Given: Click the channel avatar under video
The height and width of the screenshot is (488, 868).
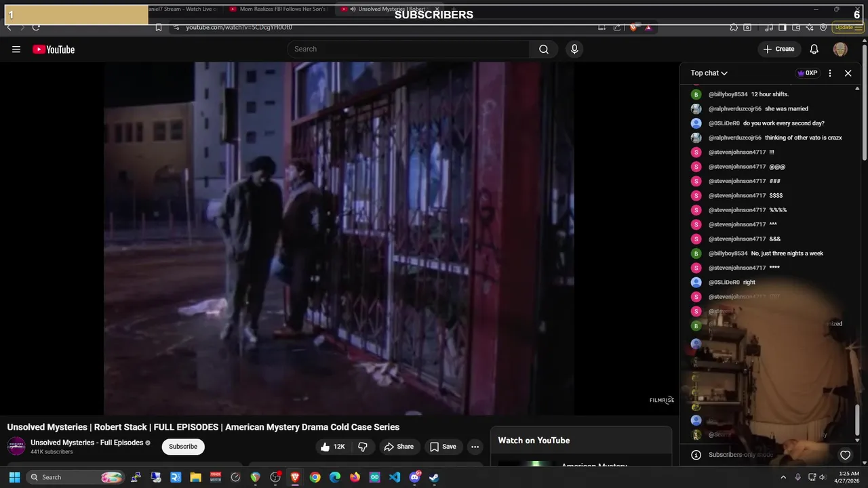Looking at the screenshot, I should pos(16,447).
